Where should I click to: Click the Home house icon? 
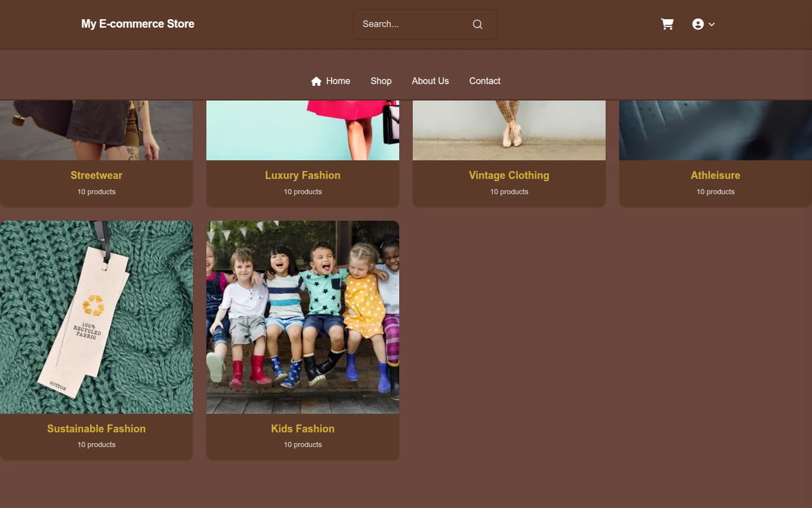click(316, 81)
